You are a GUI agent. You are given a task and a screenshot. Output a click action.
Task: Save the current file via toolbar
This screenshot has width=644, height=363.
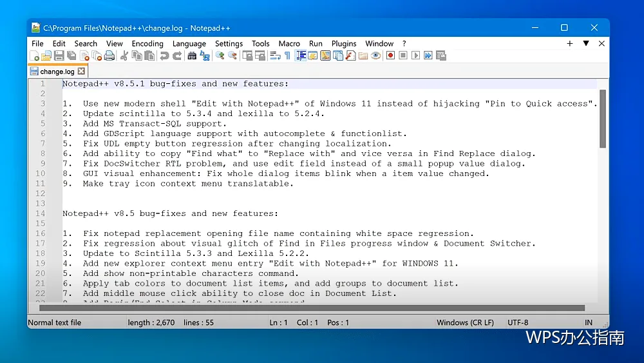(59, 55)
